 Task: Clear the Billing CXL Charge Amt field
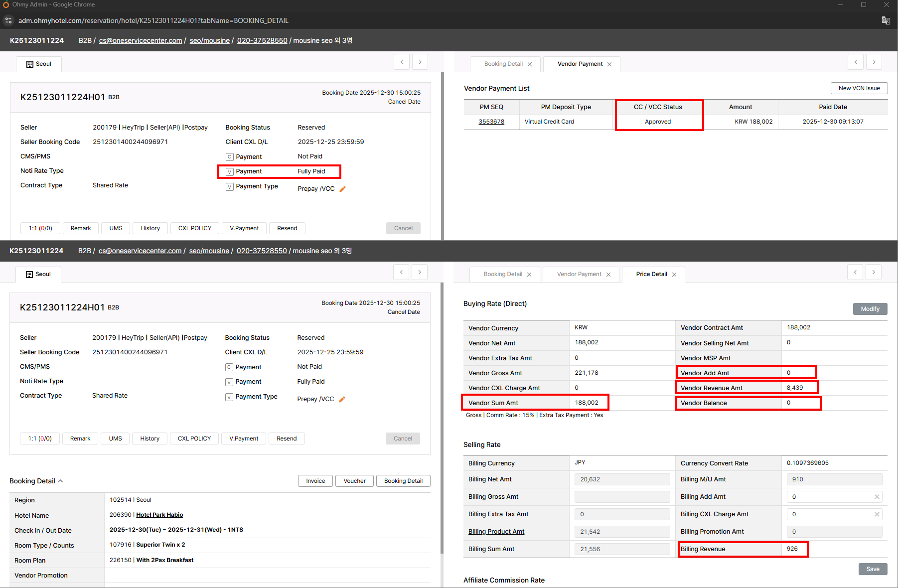(x=877, y=514)
